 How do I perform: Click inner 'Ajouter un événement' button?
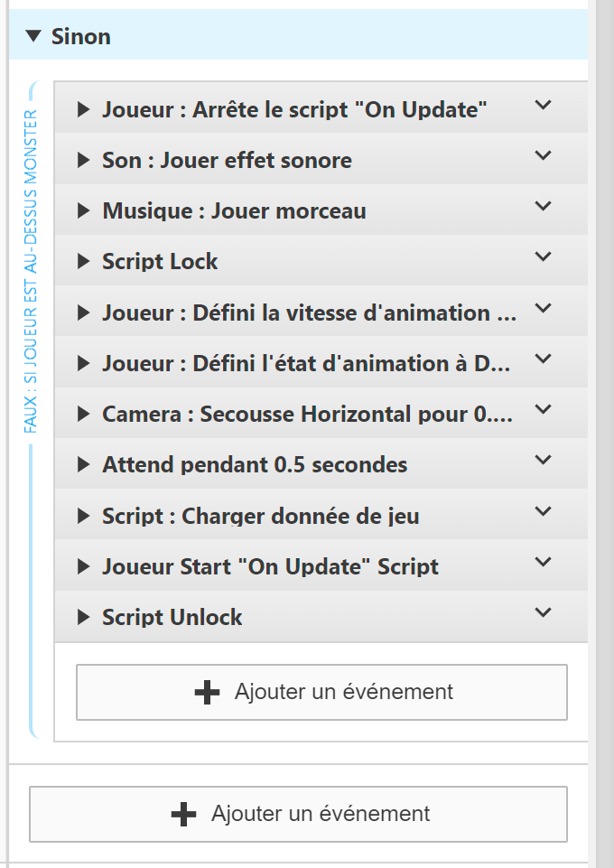tap(321, 693)
